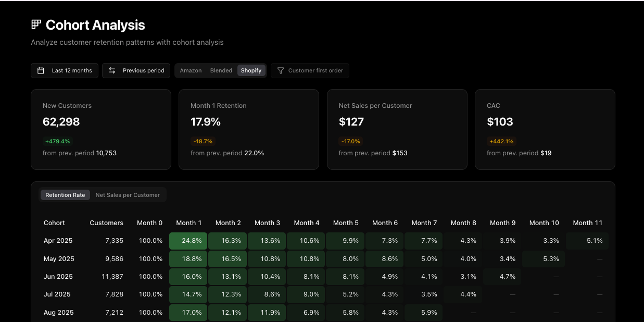Image resolution: width=644 pixels, height=322 pixels.
Task: Click the CAC metric card
Action: click(545, 129)
